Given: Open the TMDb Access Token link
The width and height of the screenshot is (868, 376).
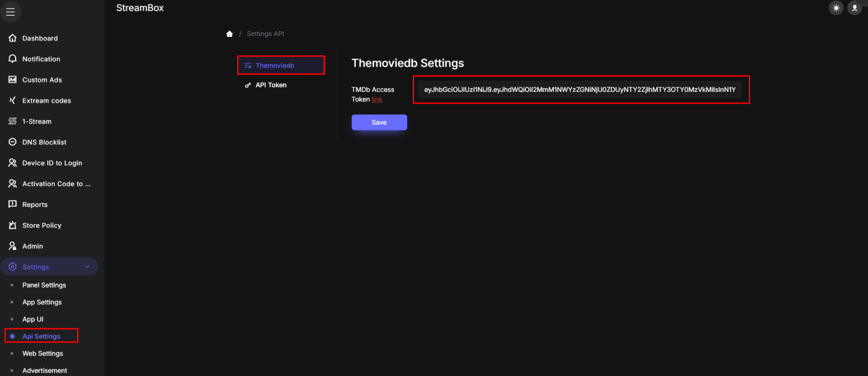Looking at the screenshot, I should click(377, 99).
